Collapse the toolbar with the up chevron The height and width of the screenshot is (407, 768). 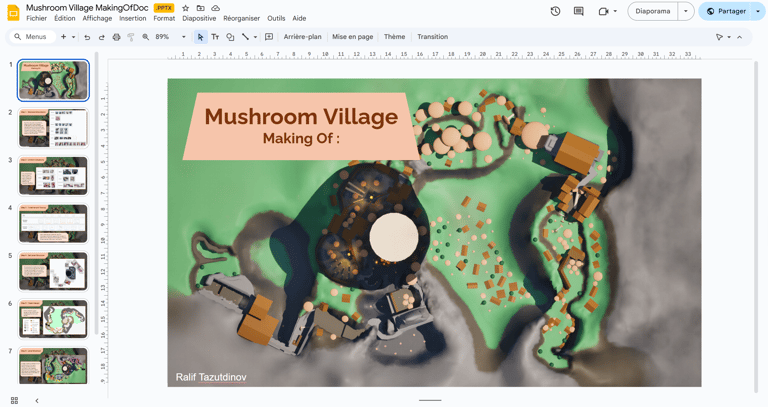click(740, 37)
